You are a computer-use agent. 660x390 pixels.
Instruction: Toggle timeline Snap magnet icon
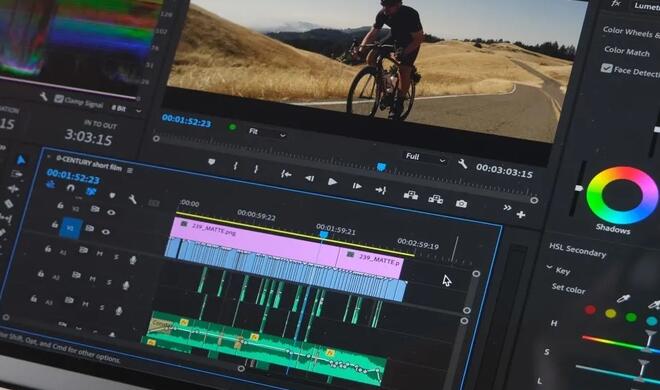(71, 188)
